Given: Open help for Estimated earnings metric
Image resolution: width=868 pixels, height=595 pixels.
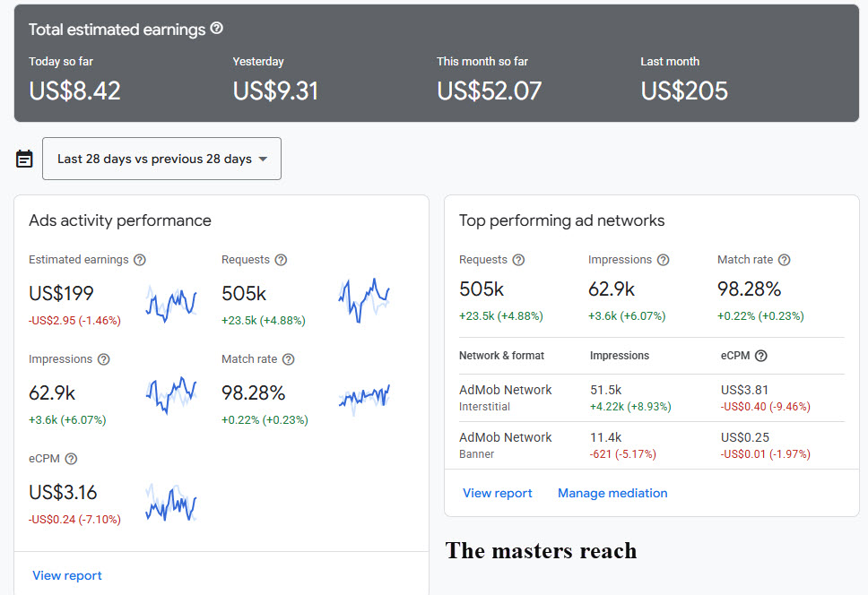Looking at the screenshot, I should tap(140, 260).
